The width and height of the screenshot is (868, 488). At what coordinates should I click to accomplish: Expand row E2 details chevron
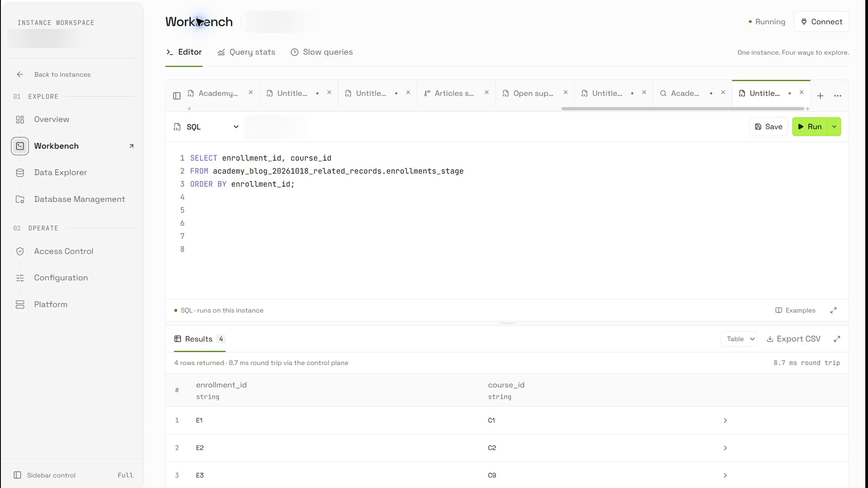(725, 448)
